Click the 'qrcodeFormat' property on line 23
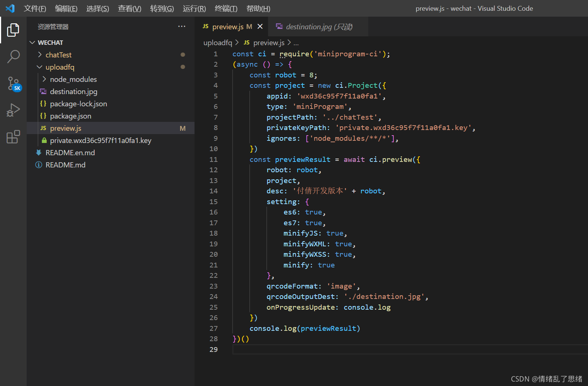 [x=292, y=286]
